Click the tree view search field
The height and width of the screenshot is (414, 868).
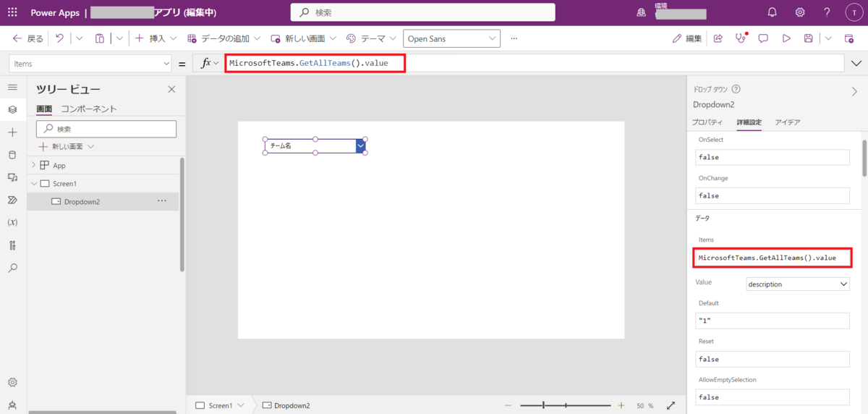[x=106, y=129]
